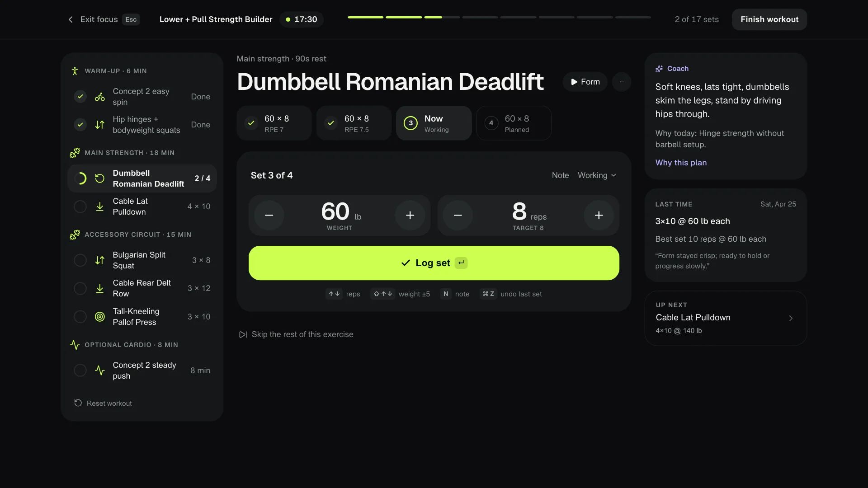Click the 17:30 workout timer pill
Viewport: 868px width, 488px height.
tap(301, 19)
